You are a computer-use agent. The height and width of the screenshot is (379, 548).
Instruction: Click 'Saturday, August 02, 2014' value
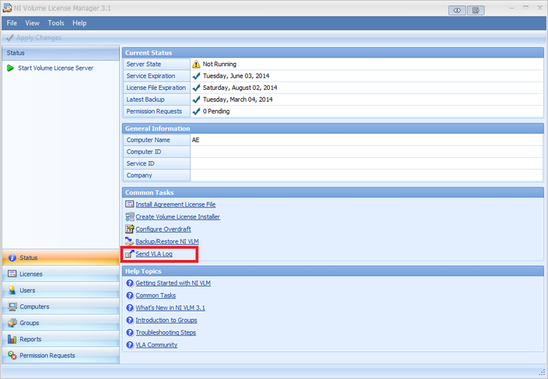tap(240, 88)
